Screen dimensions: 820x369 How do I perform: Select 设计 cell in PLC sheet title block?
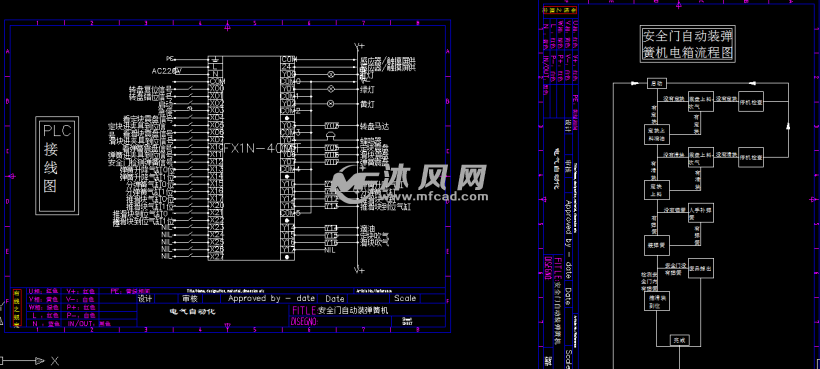[x=145, y=299]
